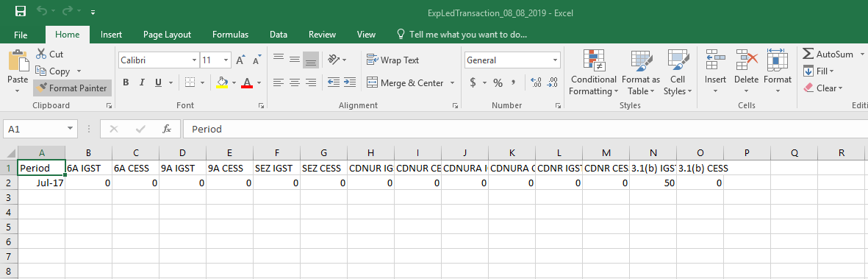Switch to the View tab
Viewport: 868px width, 279px height.
pos(366,35)
